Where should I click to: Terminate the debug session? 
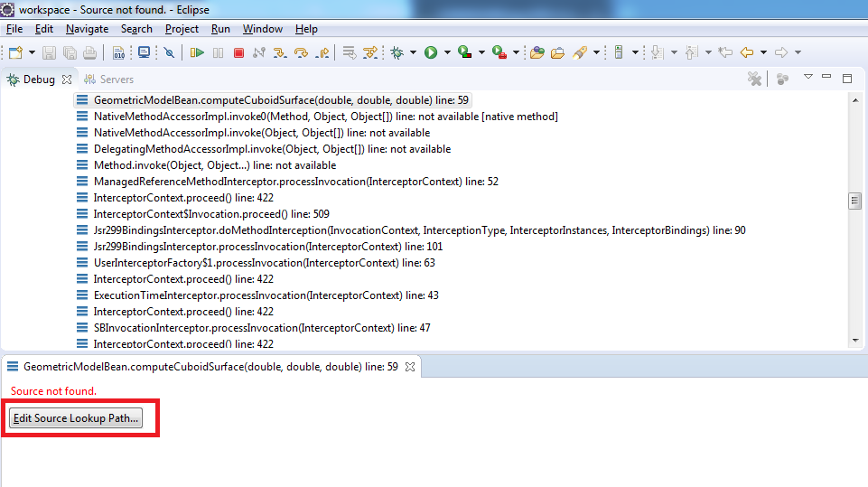coord(238,52)
